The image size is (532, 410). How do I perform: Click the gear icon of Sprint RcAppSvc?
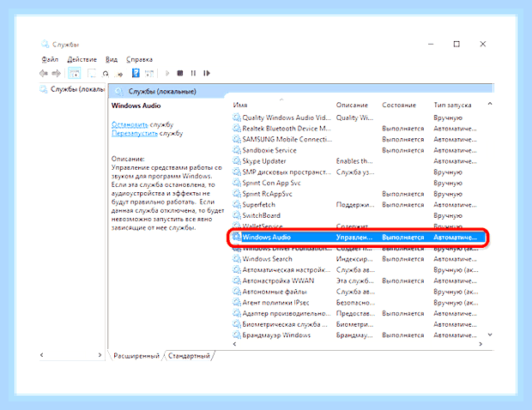(237, 194)
